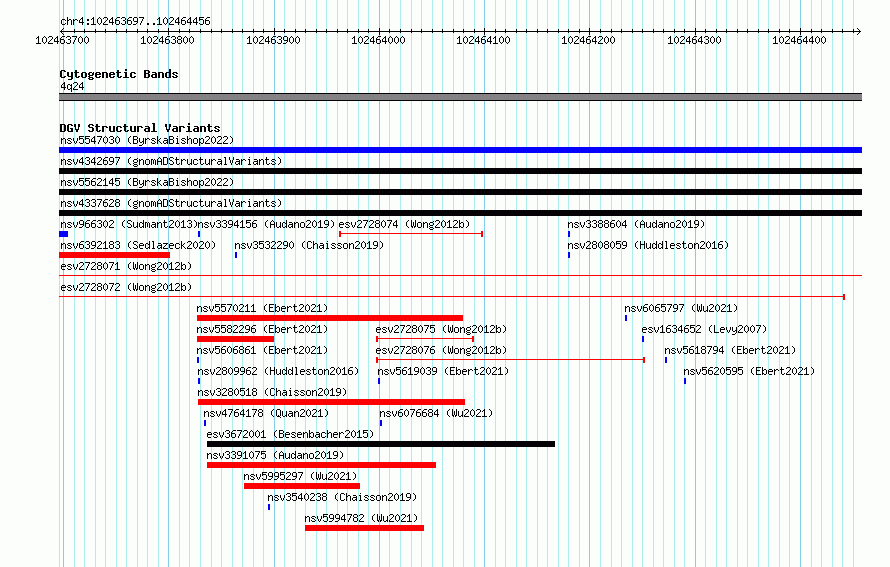This screenshot has height=567, width=890.
Task: Click ruler position 102463700
Action: [62, 40]
